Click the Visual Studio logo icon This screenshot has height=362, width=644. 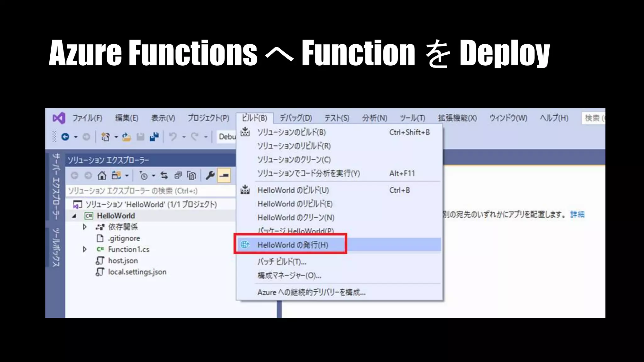pos(59,118)
